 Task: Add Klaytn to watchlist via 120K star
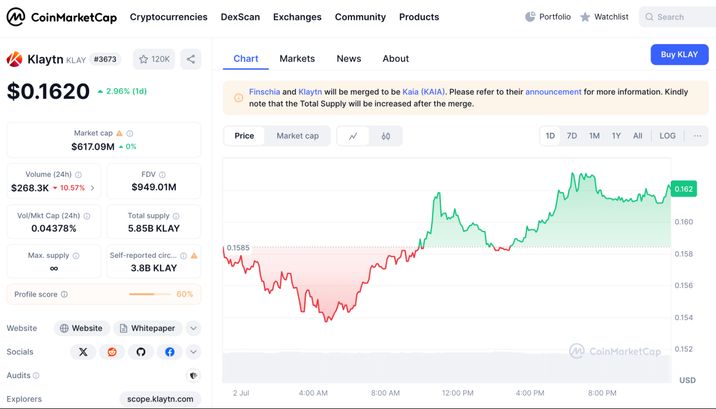154,59
